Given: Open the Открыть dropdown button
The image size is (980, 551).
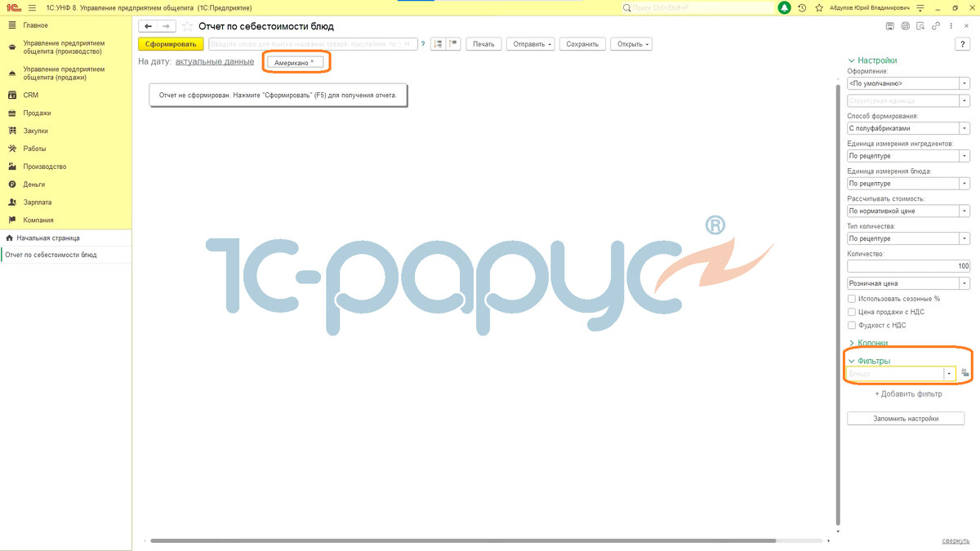Looking at the screenshot, I should click(631, 44).
